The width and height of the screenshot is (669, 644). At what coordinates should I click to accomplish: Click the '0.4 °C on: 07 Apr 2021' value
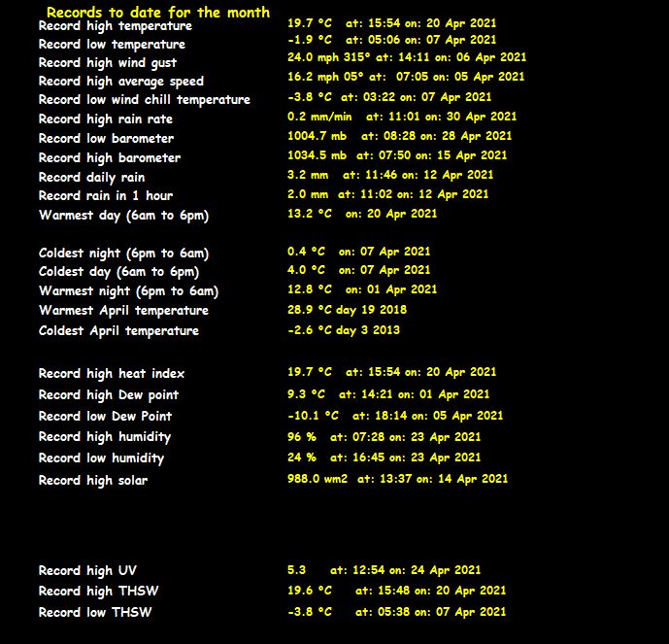click(359, 252)
